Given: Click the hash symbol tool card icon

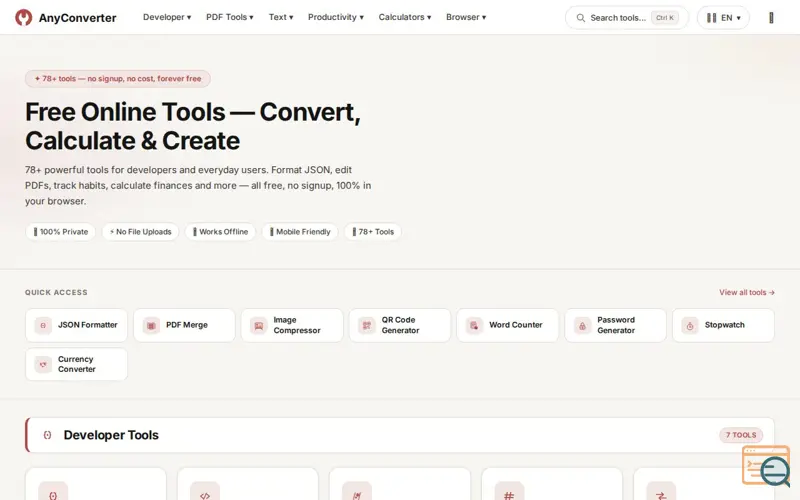Looking at the screenshot, I should (509, 495).
